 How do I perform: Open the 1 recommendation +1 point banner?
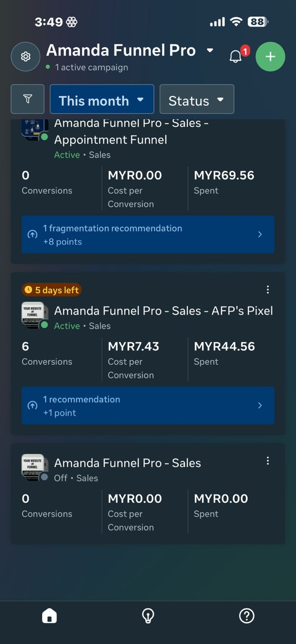click(x=148, y=406)
